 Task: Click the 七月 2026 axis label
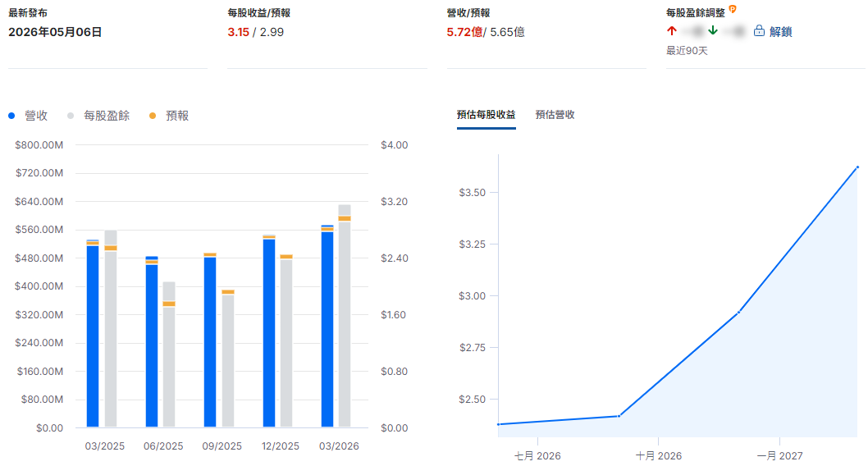[x=537, y=456]
